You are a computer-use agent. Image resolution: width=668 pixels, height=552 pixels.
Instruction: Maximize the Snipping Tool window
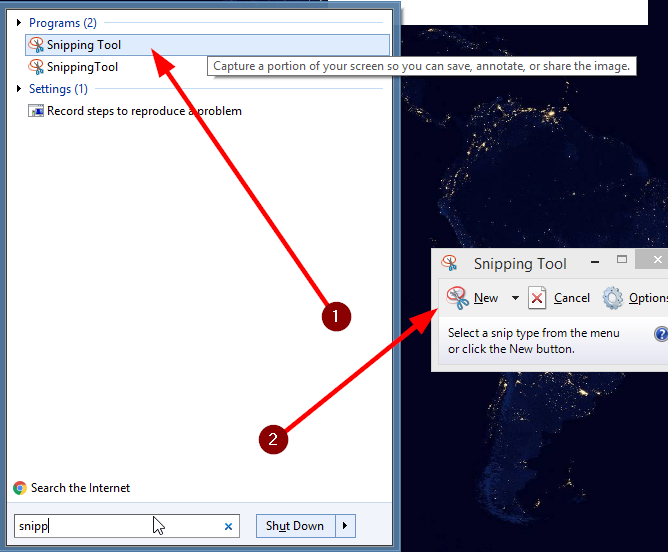coord(623,260)
